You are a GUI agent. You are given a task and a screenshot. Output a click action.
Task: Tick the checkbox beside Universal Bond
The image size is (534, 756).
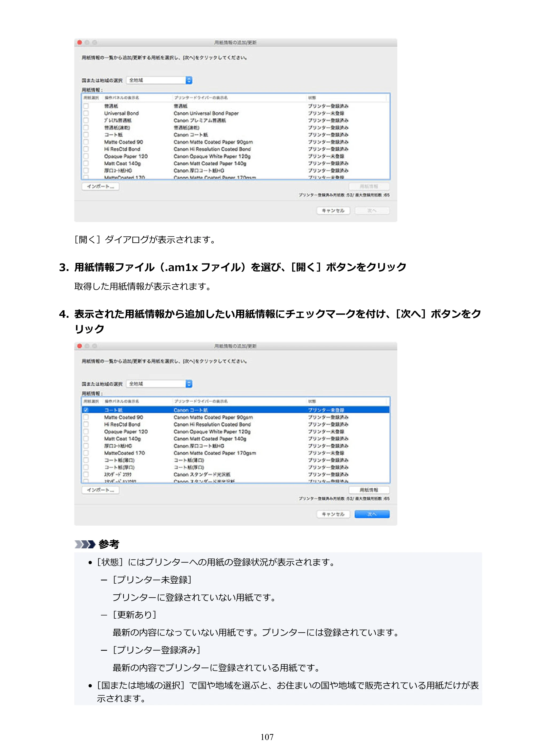tap(86, 113)
